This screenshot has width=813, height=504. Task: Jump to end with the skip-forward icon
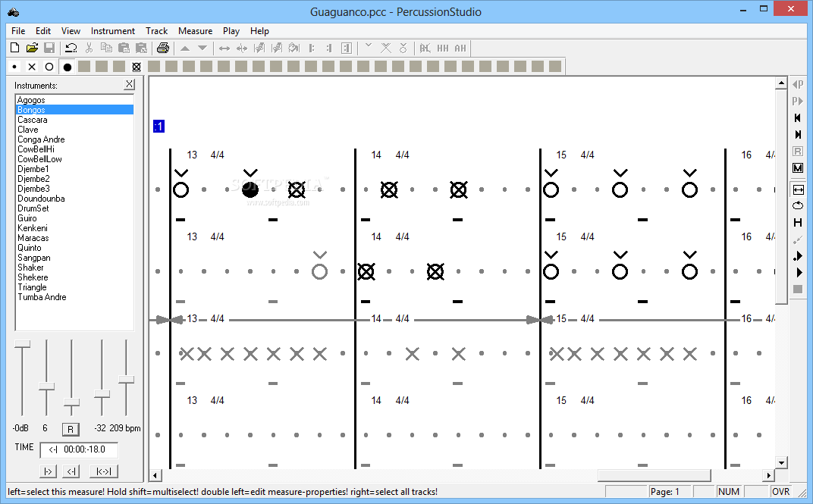point(798,135)
